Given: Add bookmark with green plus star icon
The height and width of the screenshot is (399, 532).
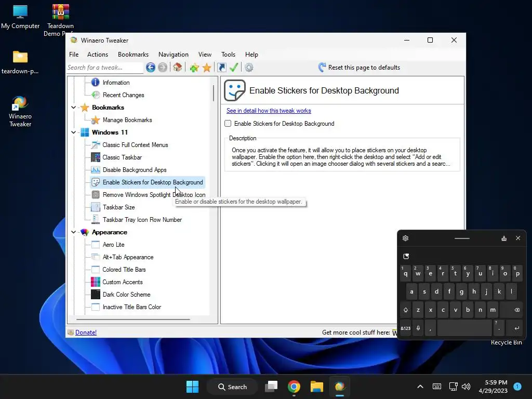Looking at the screenshot, I should pos(194,68).
